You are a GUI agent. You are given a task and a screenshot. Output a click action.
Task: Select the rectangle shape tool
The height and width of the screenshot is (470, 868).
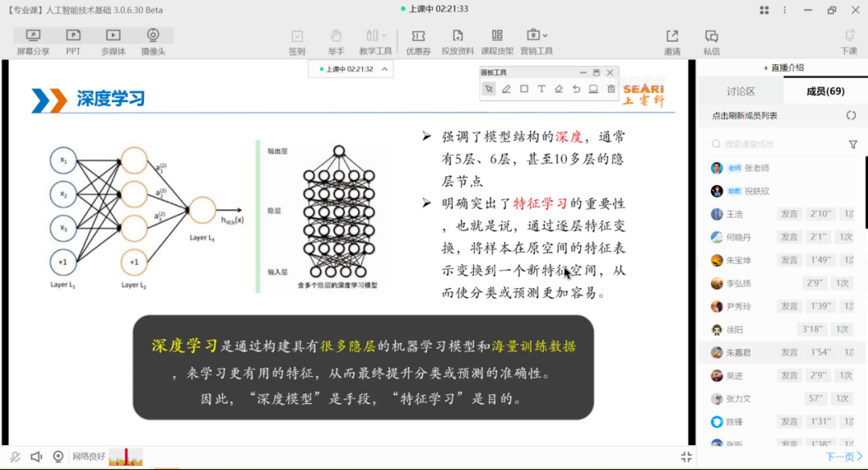[x=524, y=89]
